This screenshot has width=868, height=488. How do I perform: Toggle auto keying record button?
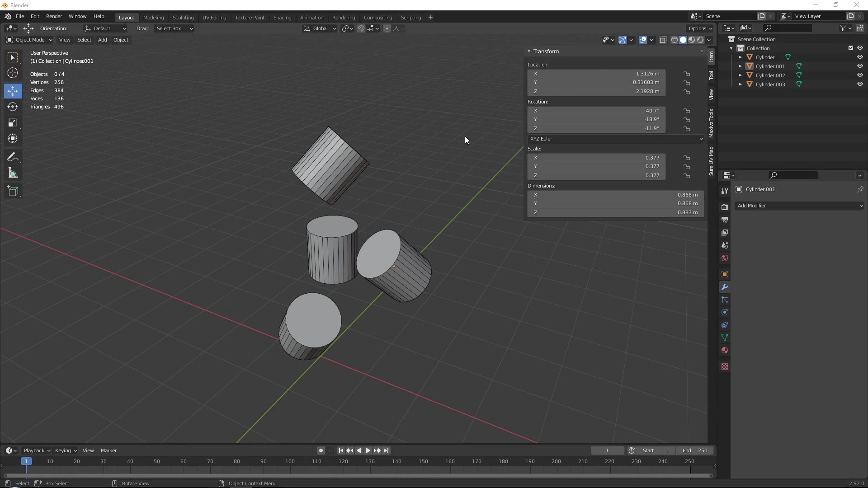321,450
